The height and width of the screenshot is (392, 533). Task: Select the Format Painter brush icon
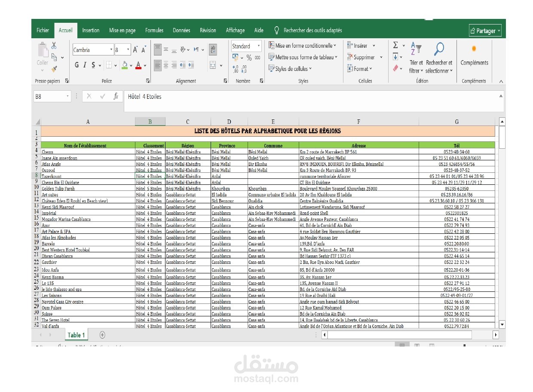[54, 68]
